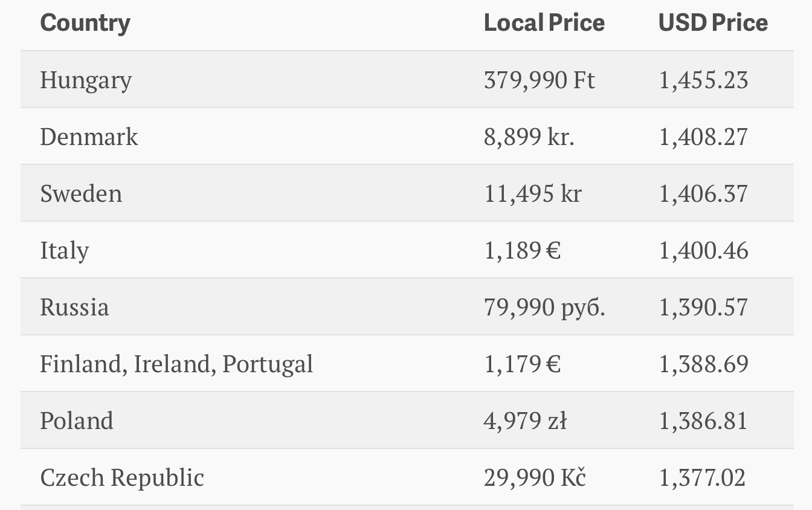Select the USD Price column header
The image size is (812, 510).
click(x=713, y=23)
